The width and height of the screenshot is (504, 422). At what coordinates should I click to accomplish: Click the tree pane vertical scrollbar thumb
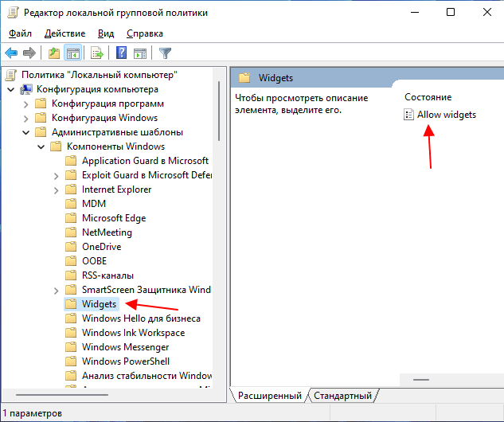click(219, 111)
